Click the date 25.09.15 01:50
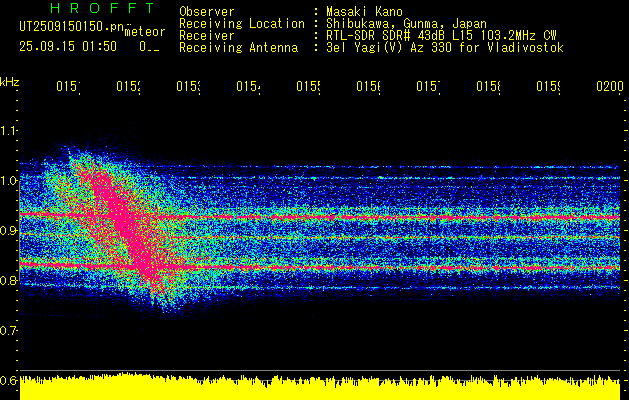The height and width of the screenshot is (400, 629). coord(68,47)
